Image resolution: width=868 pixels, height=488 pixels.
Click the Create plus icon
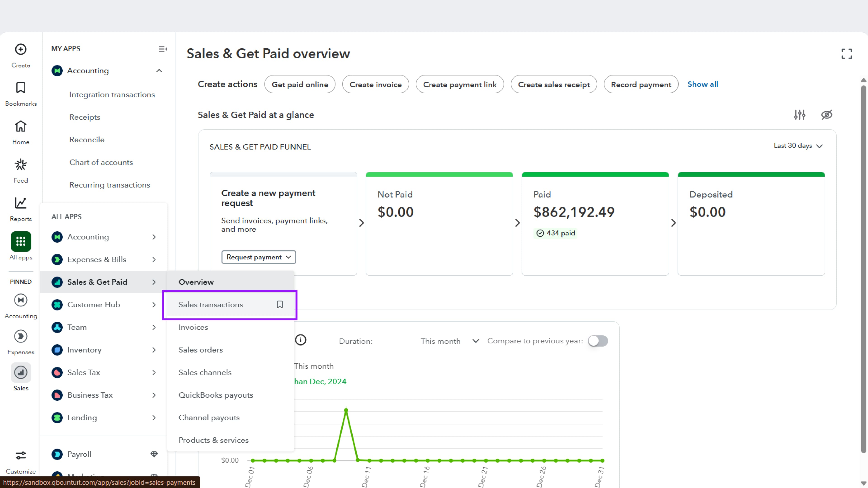[x=21, y=49]
